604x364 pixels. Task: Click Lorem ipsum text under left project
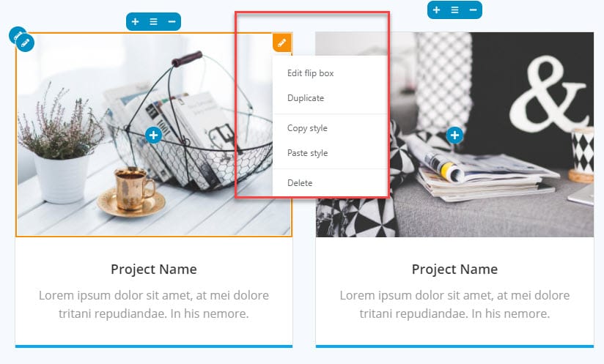click(154, 305)
